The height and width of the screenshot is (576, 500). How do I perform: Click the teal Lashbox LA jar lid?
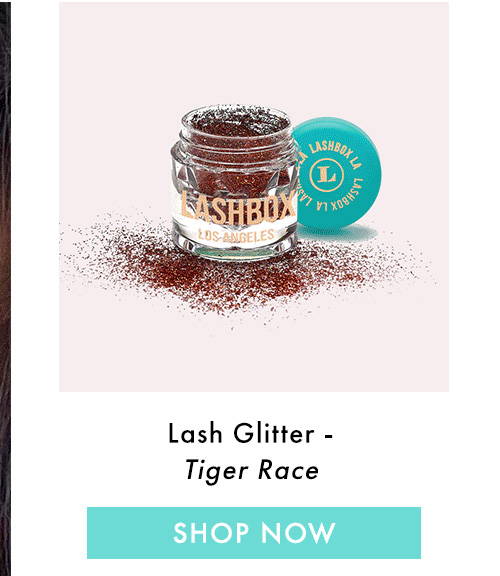tap(337, 173)
